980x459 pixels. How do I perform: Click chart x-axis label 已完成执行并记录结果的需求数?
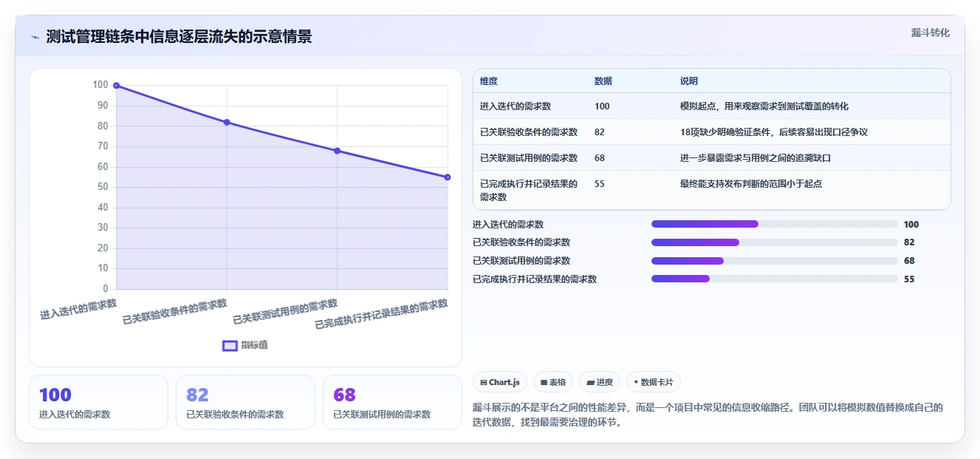coord(382,315)
